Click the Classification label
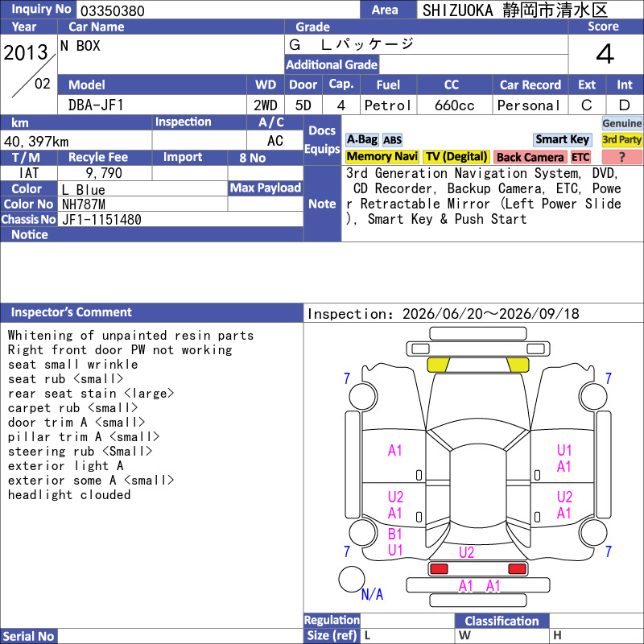The width and height of the screenshot is (644, 644). point(502,621)
